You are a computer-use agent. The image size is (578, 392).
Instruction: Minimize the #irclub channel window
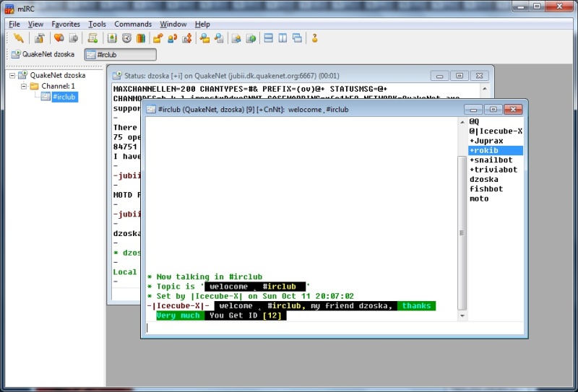coord(473,110)
